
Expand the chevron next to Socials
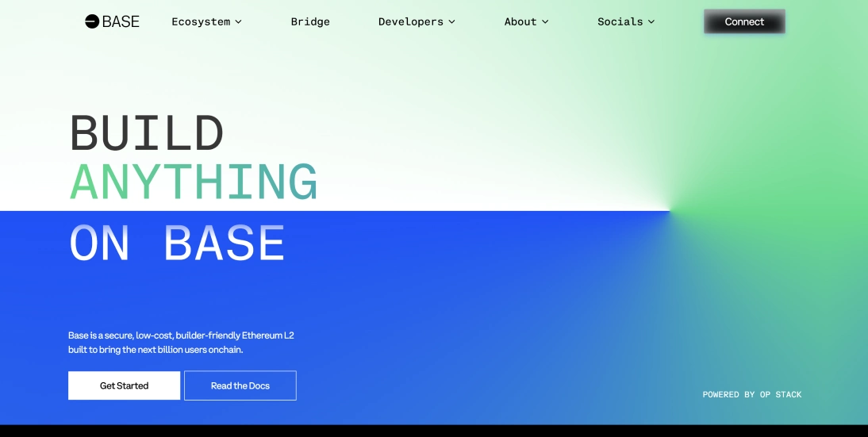651,21
